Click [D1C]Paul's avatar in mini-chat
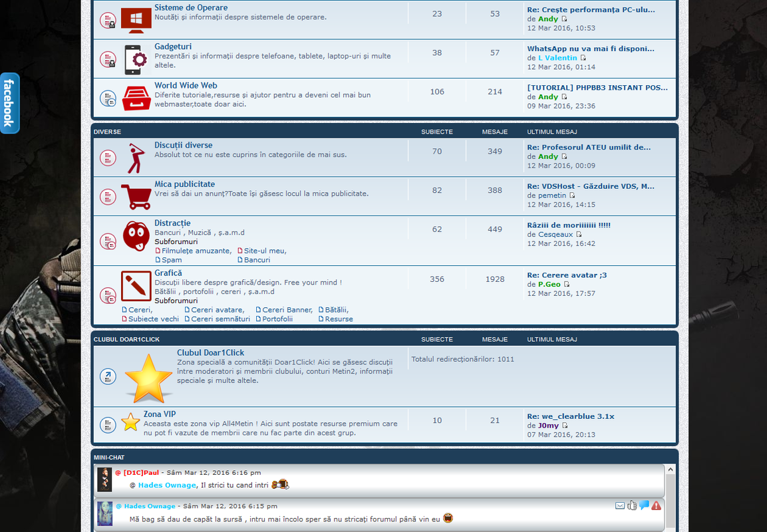Image resolution: width=767 pixels, height=532 pixels. [104, 479]
